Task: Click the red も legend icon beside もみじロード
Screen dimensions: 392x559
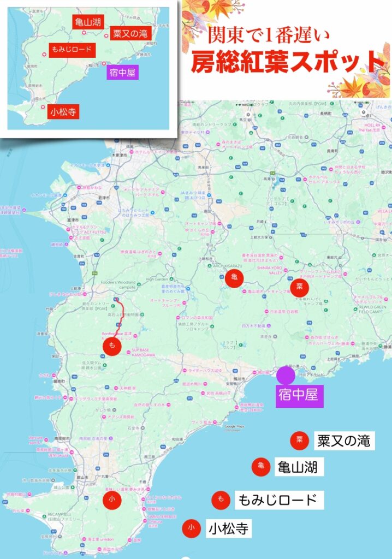Action: click(x=221, y=499)
